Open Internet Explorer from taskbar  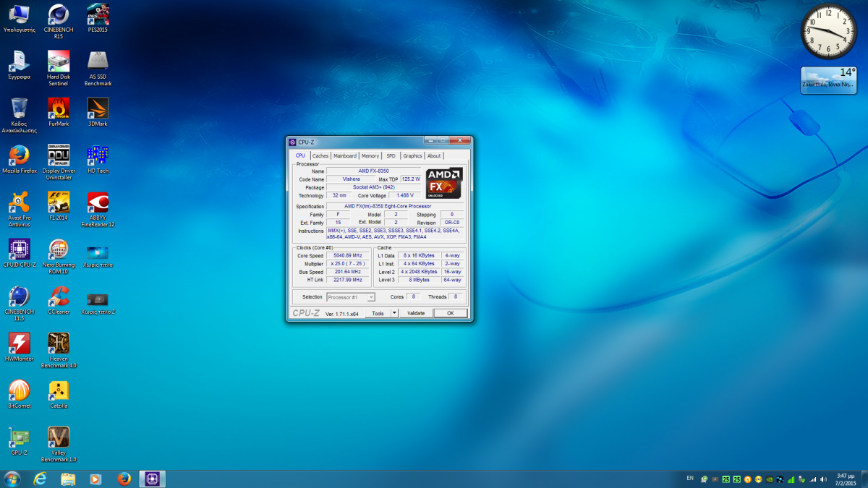[x=40, y=479]
